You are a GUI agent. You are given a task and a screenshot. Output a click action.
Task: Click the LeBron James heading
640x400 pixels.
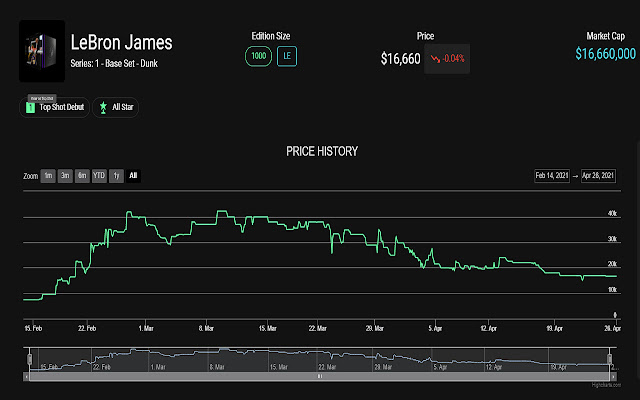(x=121, y=42)
